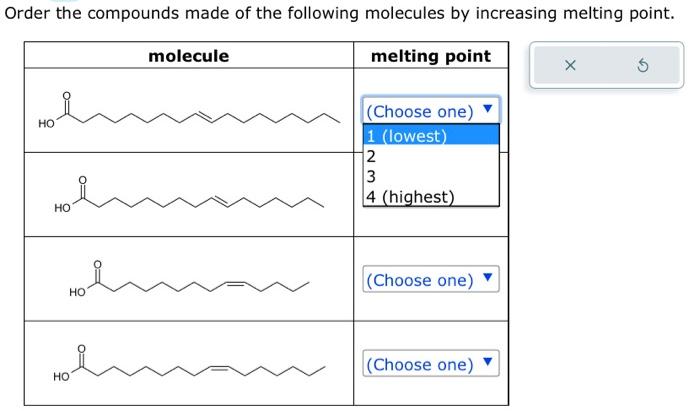Click the question instruction text
700x411 pixels.
pyautogui.click(x=339, y=13)
